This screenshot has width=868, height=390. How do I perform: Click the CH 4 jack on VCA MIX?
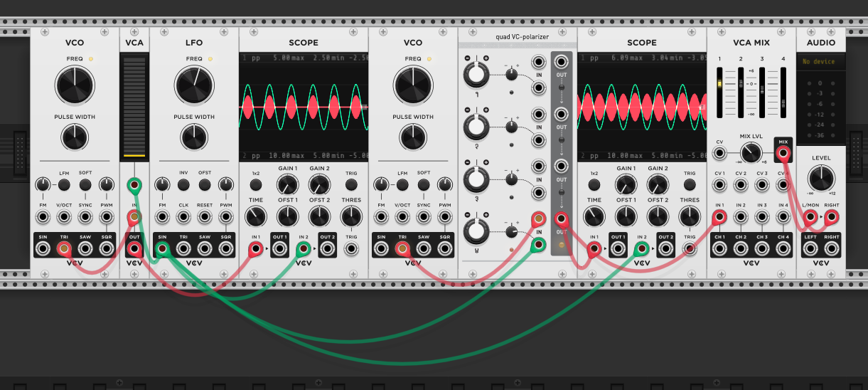click(783, 249)
